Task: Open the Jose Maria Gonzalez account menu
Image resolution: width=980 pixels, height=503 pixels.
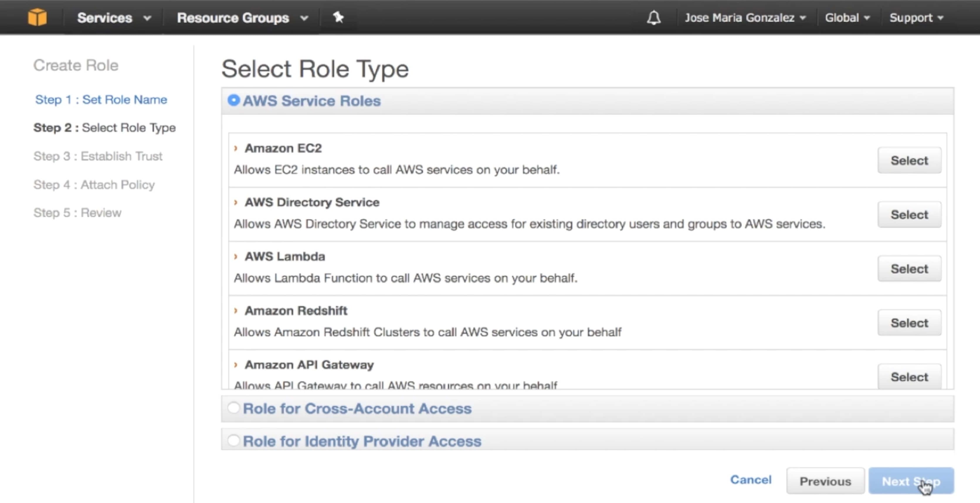Action: coord(745,18)
